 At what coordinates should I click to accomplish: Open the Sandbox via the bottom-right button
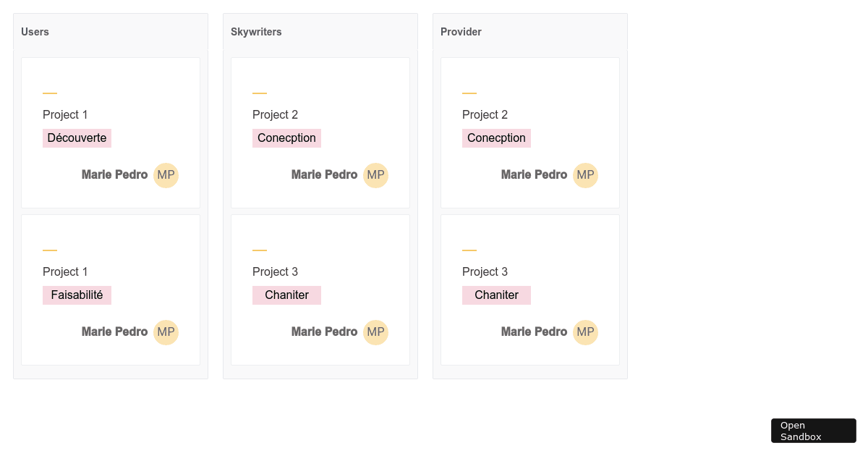813,430
